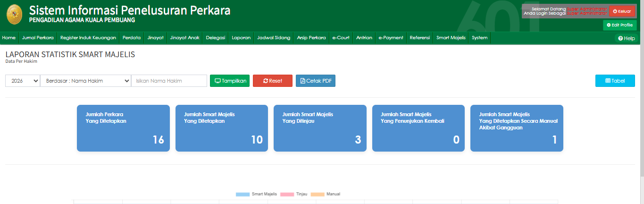Click the Keluar logout button

[x=622, y=11]
